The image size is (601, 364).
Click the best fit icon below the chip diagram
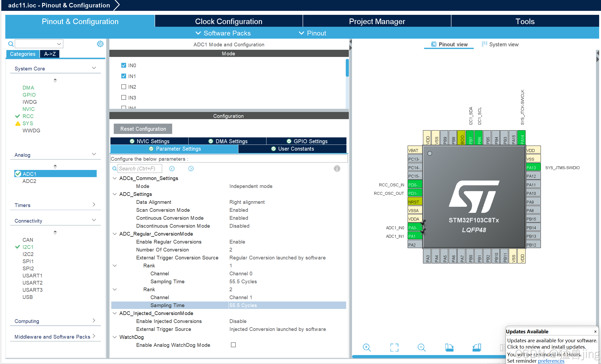(x=394, y=347)
